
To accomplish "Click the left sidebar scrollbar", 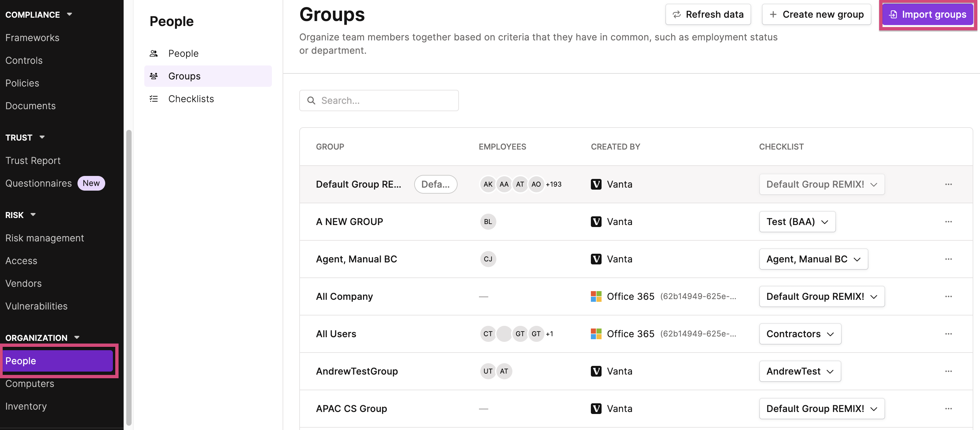I will tap(129, 277).
